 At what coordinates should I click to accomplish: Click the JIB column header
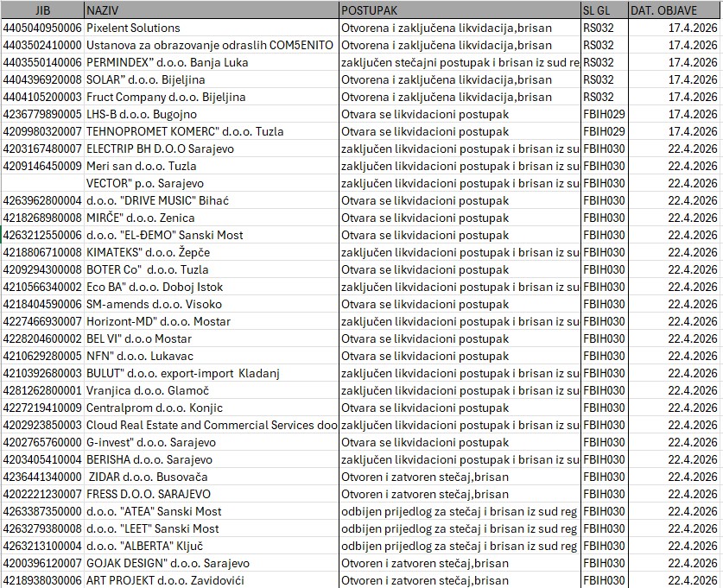(42, 10)
